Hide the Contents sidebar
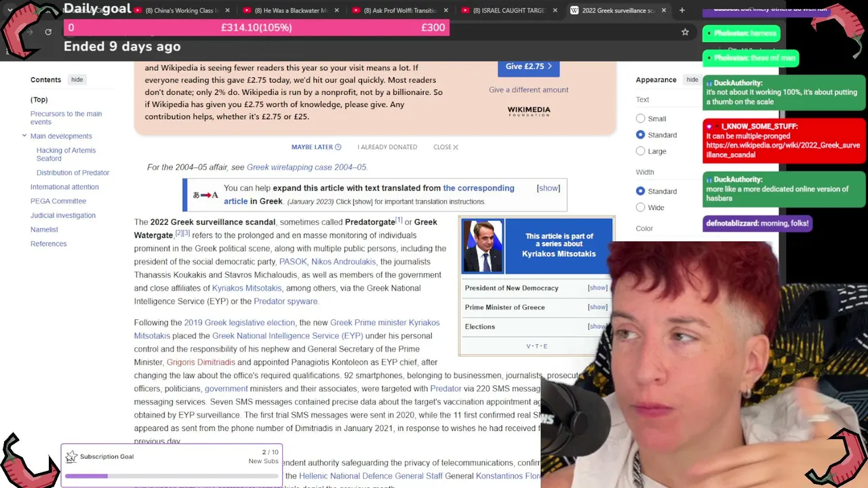This screenshot has height=488, width=868. pyautogui.click(x=77, y=79)
